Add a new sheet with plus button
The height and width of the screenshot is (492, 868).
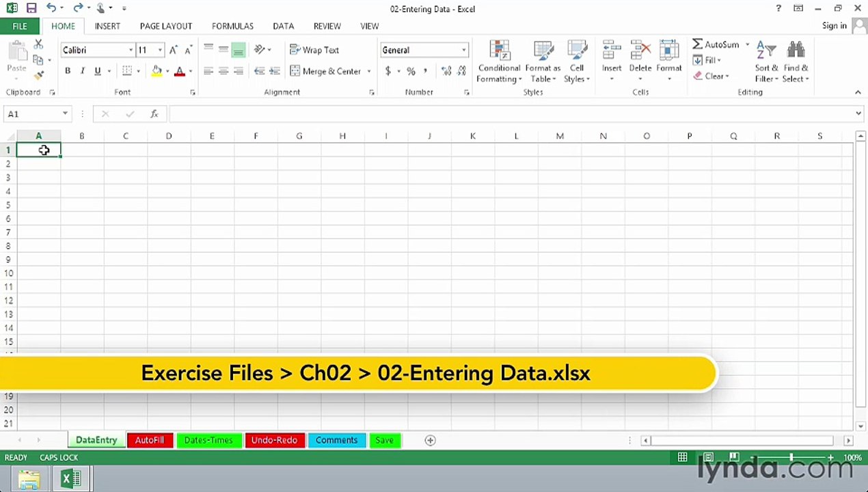click(430, 440)
